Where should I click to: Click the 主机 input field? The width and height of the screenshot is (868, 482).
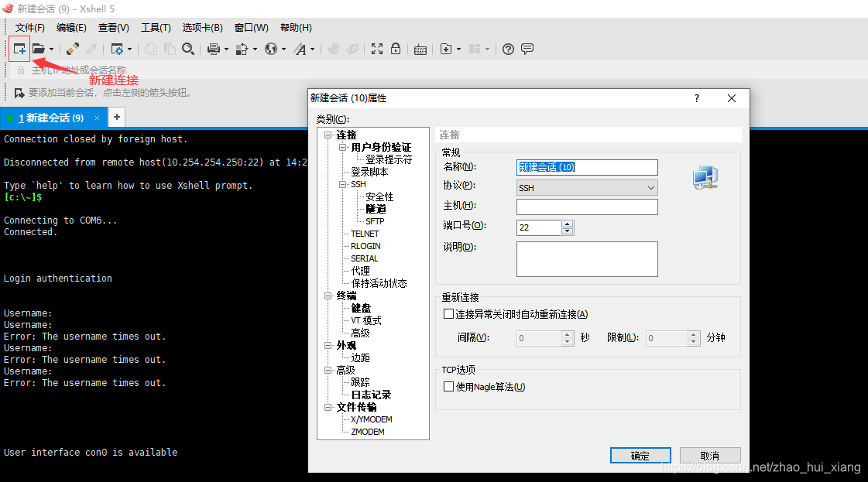tap(587, 207)
